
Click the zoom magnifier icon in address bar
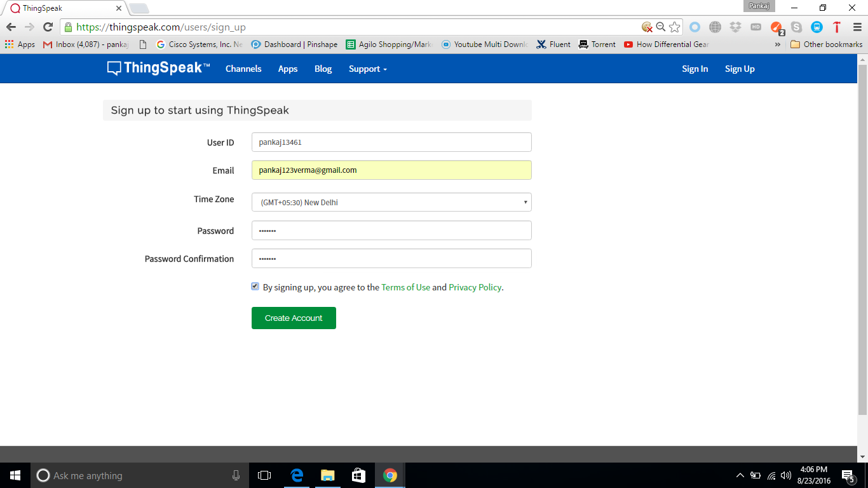point(661,27)
